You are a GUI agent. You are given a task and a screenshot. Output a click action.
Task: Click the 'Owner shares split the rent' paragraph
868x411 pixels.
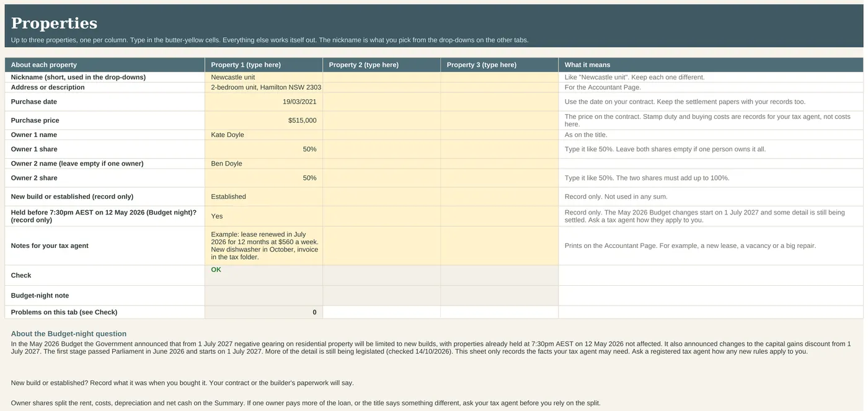(306, 403)
